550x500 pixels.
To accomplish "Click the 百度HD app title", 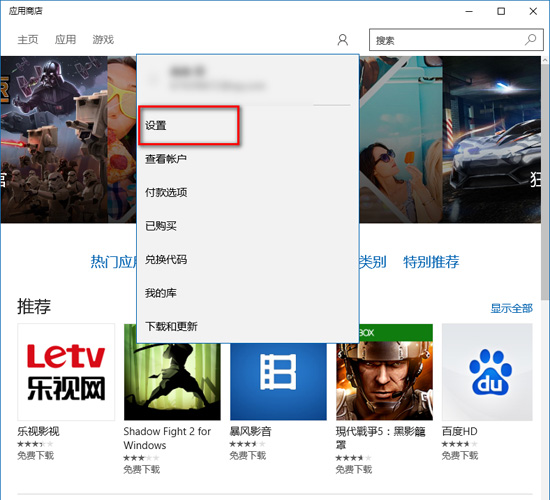I will pyautogui.click(x=460, y=431).
